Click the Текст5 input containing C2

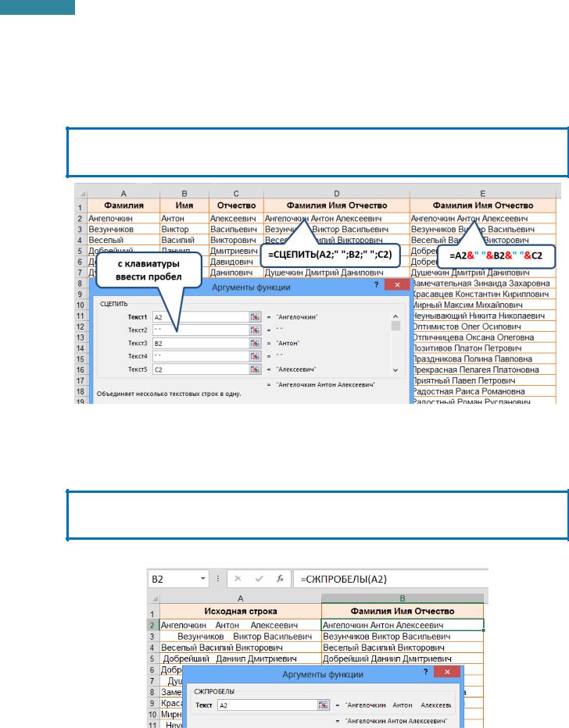point(201,369)
